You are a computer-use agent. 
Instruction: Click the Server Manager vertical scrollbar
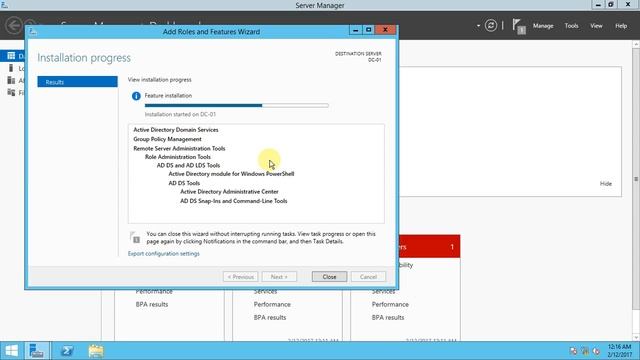[x=636, y=179]
